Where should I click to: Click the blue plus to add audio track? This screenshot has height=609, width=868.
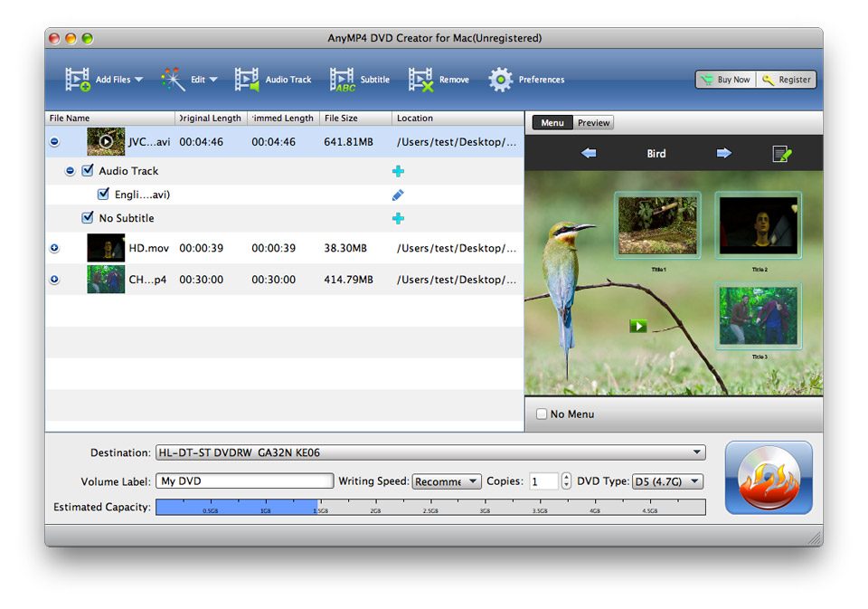pos(398,171)
